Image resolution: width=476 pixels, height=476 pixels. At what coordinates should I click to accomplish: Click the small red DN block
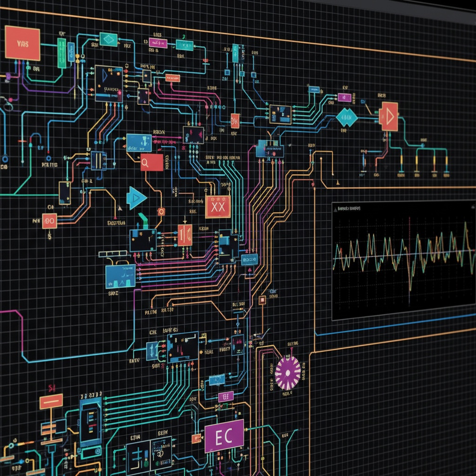235,121
